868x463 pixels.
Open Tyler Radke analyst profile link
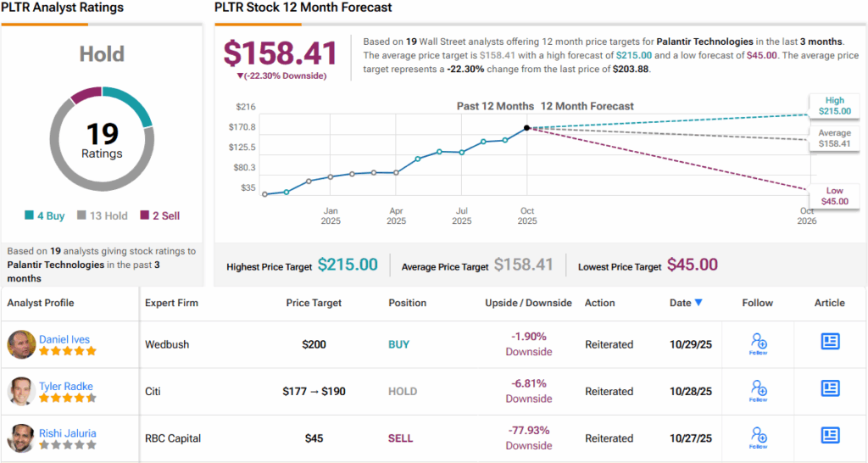coord(66,386)
